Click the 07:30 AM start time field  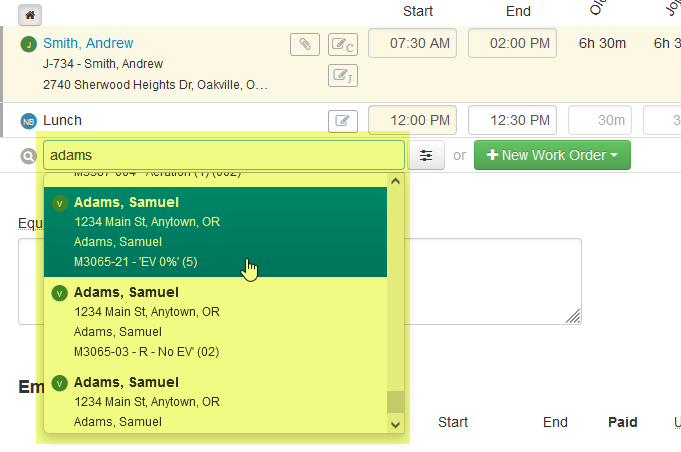coord(413,44)
